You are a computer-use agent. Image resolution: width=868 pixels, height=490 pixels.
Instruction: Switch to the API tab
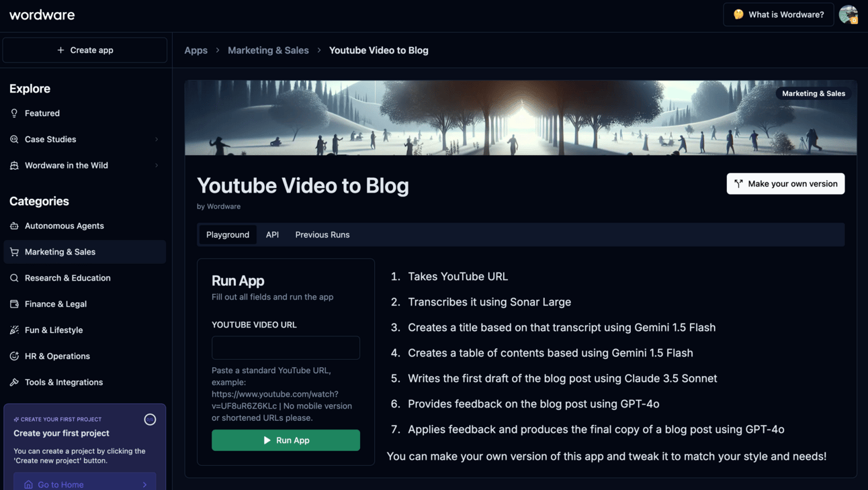tap(272, 235)
